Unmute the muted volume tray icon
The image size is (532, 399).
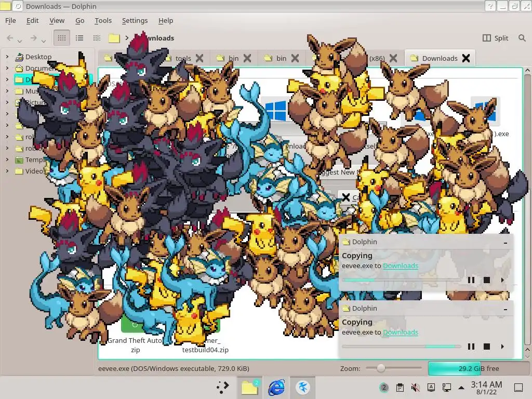coord(415,388)
